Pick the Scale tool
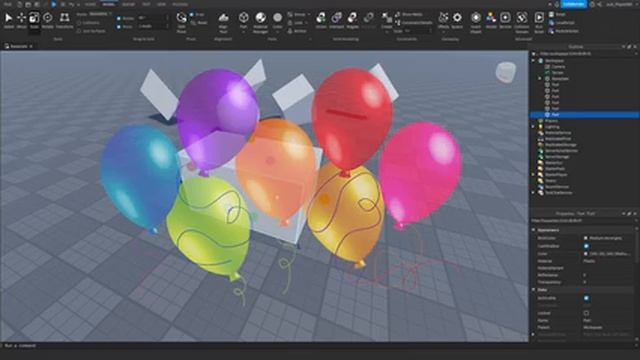This screenshot has width=640, height=360. 34,20
